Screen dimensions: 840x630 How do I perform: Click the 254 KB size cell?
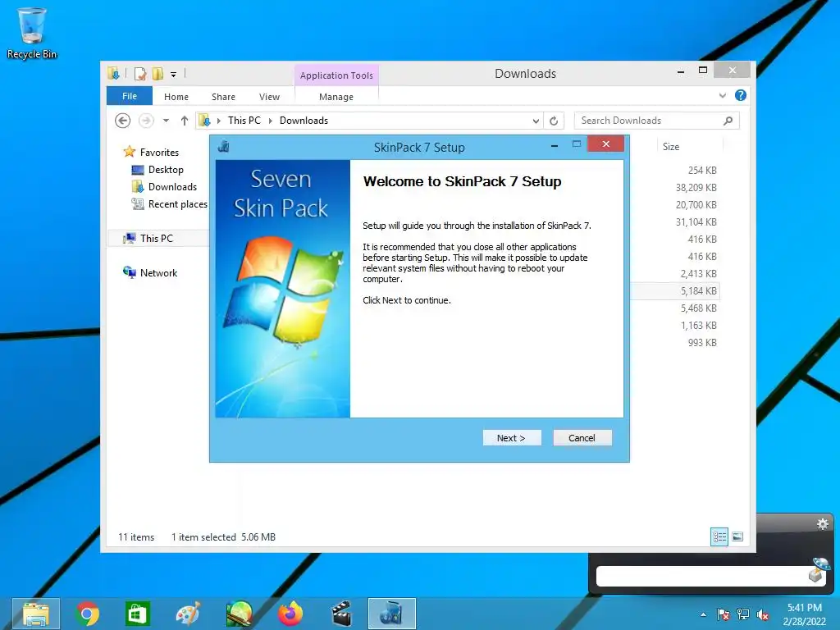click(702, 171)
